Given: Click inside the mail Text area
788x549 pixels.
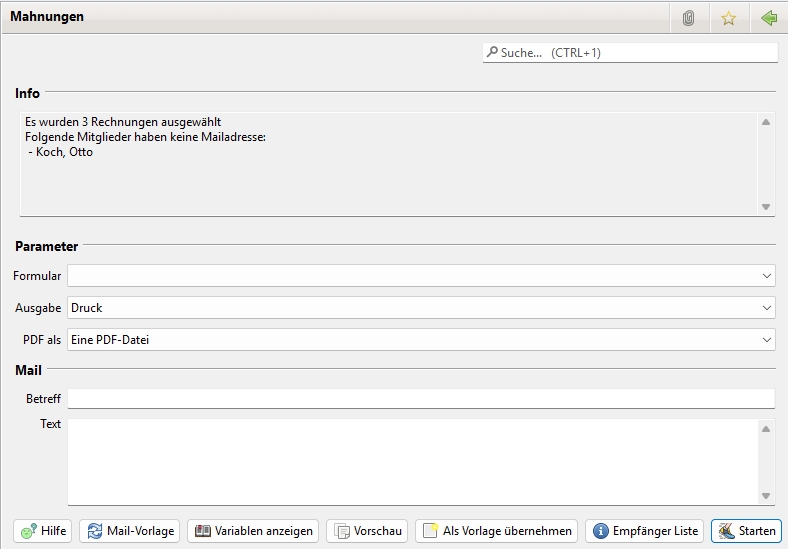Looking at the screenshot, I should 410,461.
